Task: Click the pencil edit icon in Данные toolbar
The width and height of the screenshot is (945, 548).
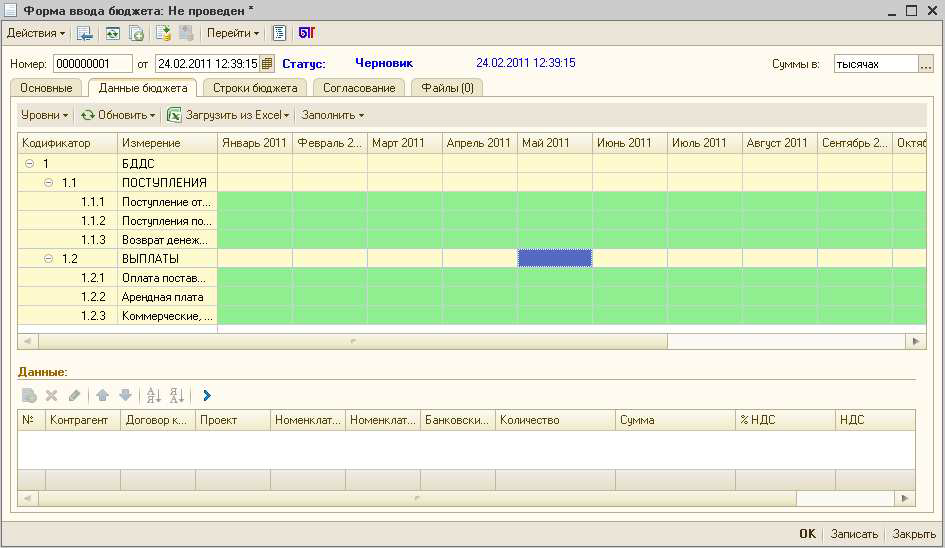Action: click(74, 396)
